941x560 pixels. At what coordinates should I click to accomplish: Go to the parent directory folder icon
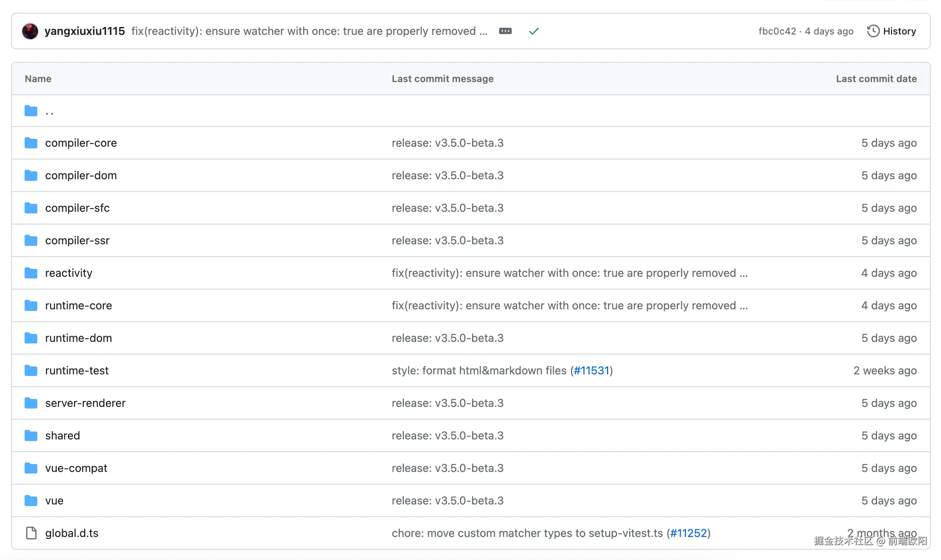[x=31, y=111]
